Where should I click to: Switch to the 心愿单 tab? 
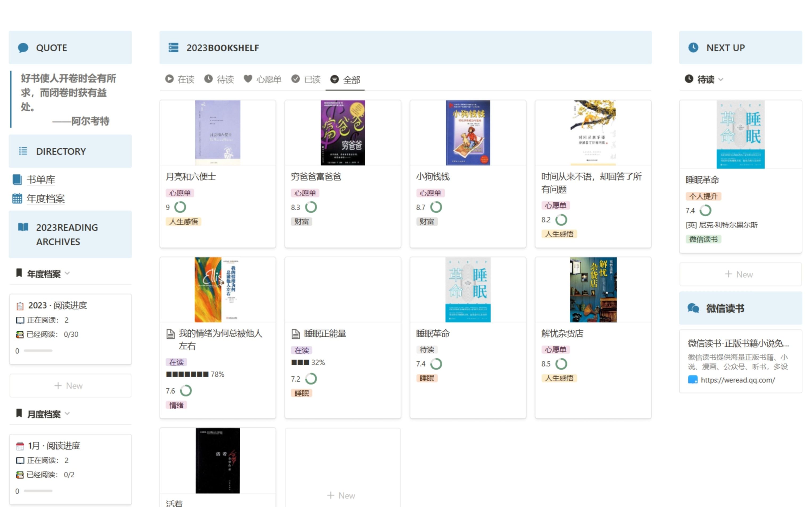(x=262, y=80)
